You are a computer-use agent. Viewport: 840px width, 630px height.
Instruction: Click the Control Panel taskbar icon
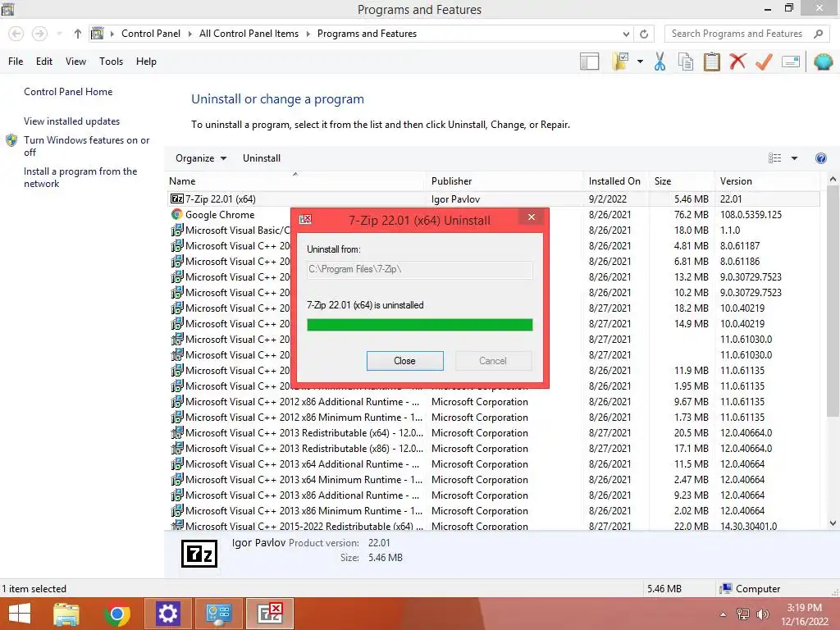click(218, 614)
